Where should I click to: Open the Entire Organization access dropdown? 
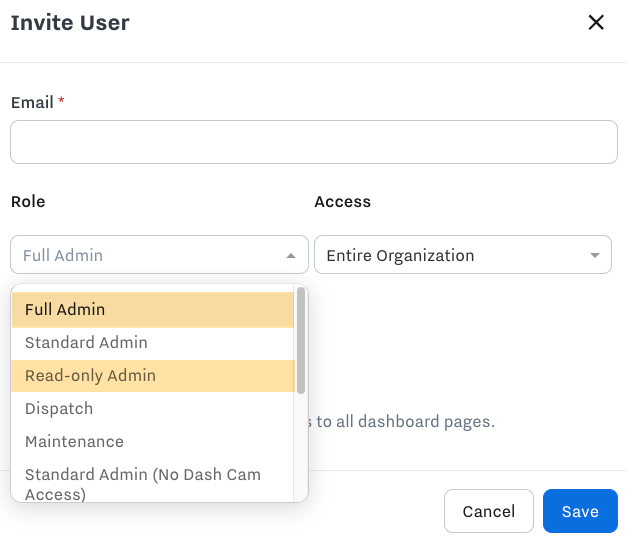pos(450,255)
